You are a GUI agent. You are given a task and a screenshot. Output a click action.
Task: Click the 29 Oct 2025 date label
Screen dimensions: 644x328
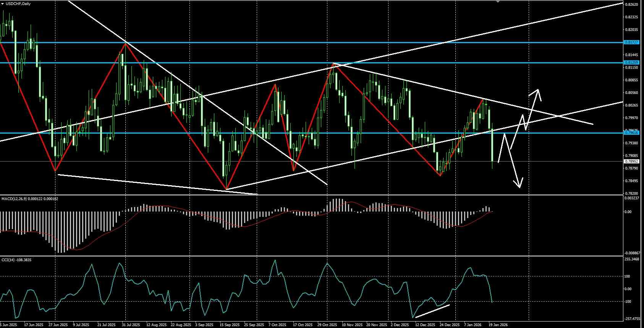[x=327, y=325]
